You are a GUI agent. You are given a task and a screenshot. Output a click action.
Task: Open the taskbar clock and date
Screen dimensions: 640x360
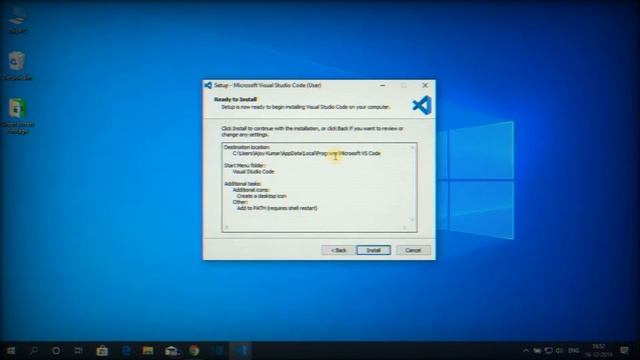(599, 351)
